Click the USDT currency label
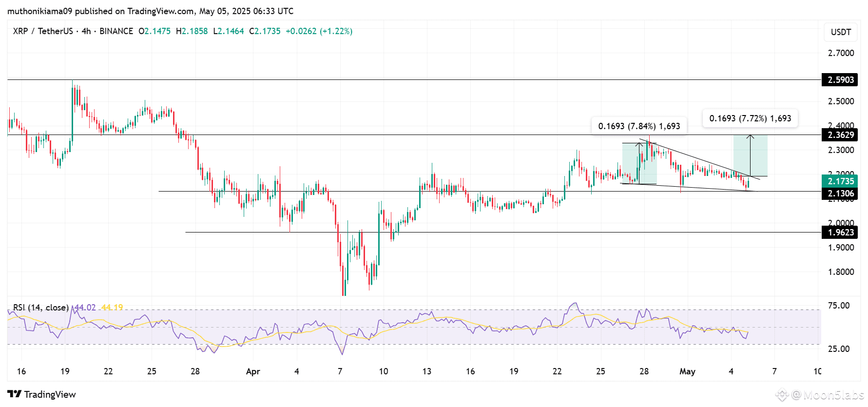 pyautogui.click(x=841, y=32)
